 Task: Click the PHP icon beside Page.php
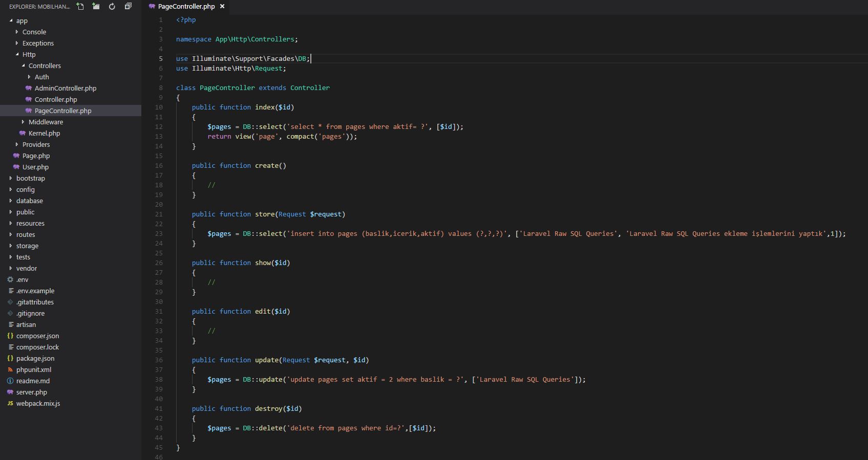[x=16, y=156]
